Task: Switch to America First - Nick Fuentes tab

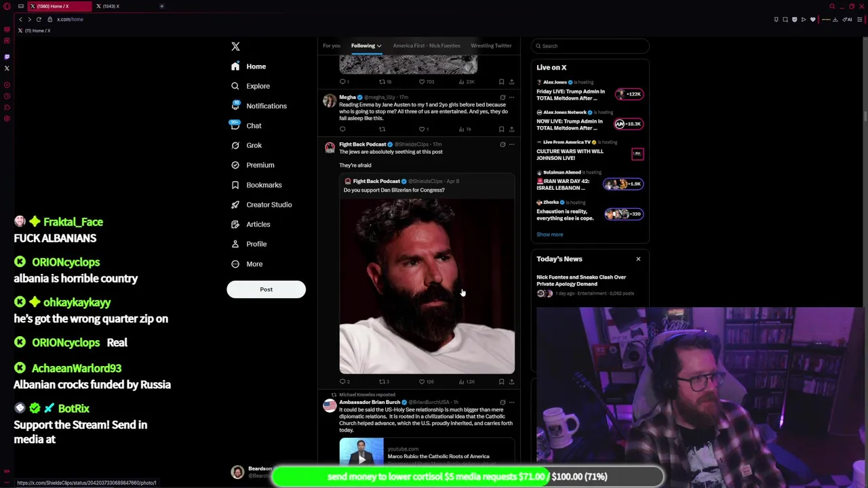Action: pyautogui.click(x=427, y=45)
